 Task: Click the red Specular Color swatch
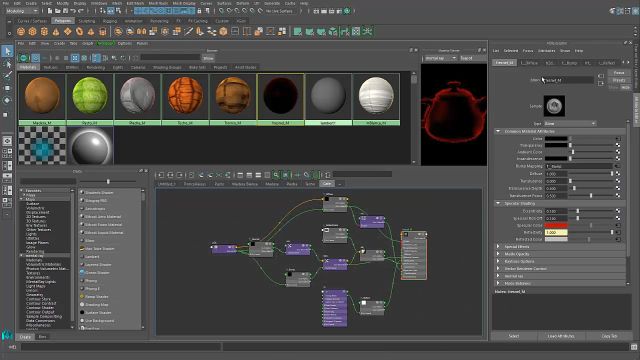click(x=556, y=225)
